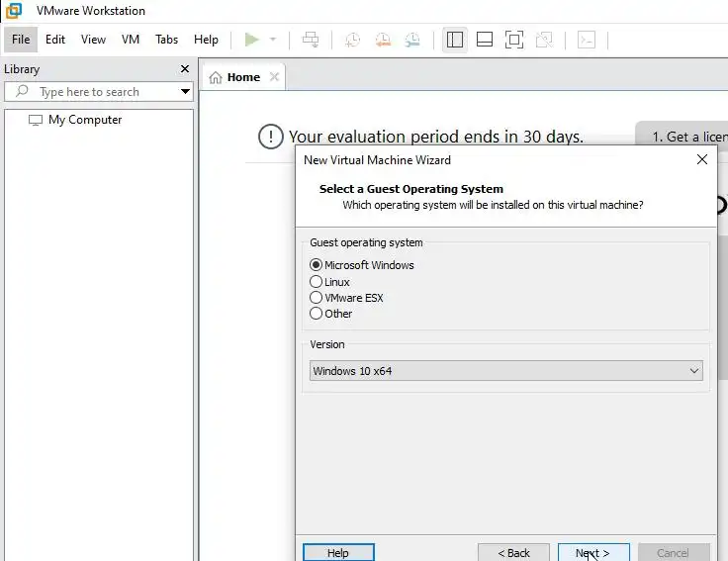Viewport: 728px width, 561px height.
Task: Select the Microsoft Windows radio button
Action: pyautogui.click(x=316, y=265)
